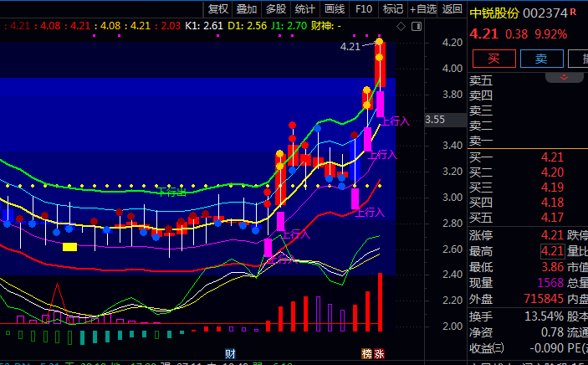
Task: Open 统计 statistics tool
Action: click(x=305, y=9)
